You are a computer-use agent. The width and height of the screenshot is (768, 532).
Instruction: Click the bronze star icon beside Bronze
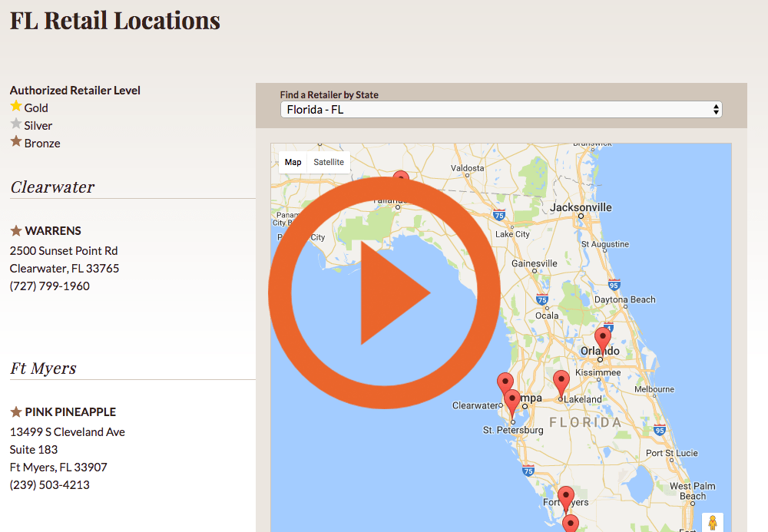tap(16, 141)
